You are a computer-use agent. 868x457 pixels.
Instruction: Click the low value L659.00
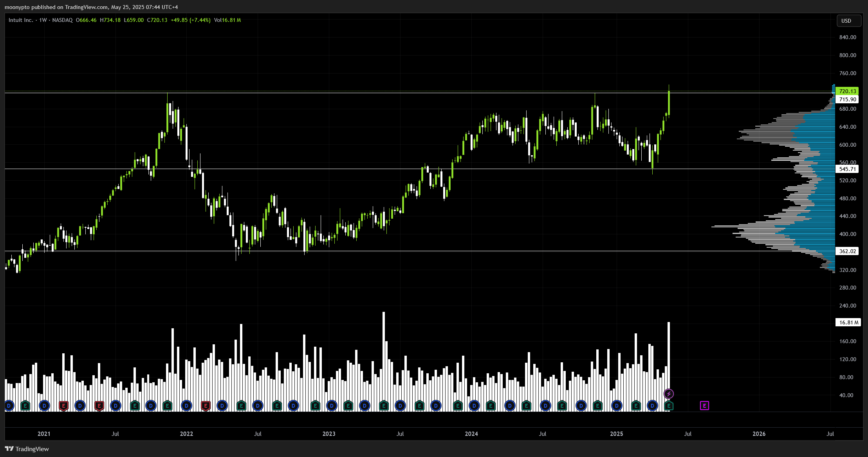tap(134, 20)
